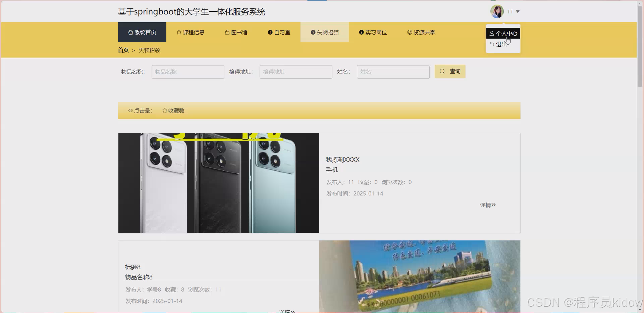Image resolution: width=644 pixels, height=313 pixels.
Task: Open the dropdown arrow next to user 11
Action: 518,11
